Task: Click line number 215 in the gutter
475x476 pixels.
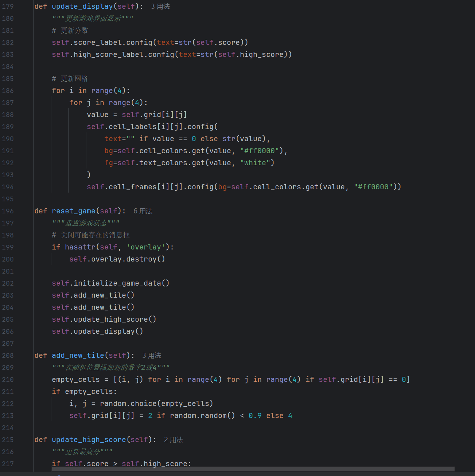Action: (8, 440)
